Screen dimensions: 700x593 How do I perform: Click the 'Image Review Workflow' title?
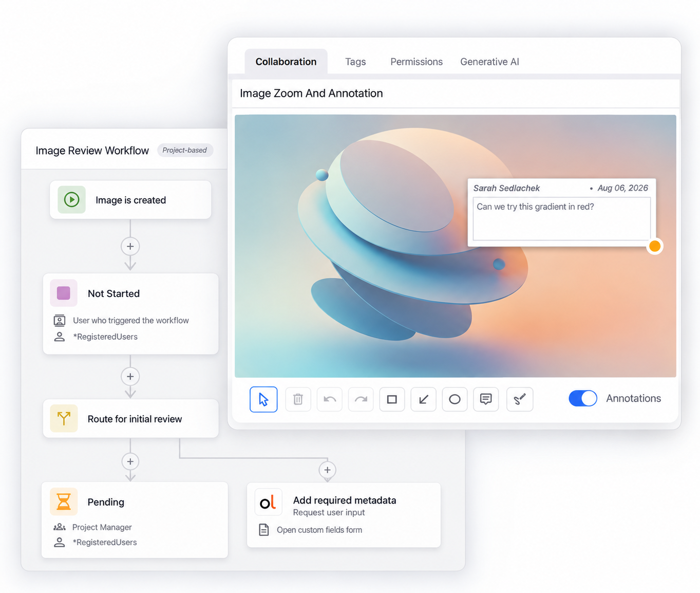pyautogui.click(x=92, y=151)
